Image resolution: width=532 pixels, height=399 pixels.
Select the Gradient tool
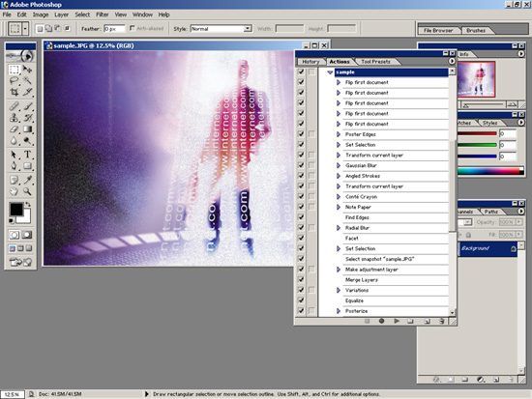[x=27, y=129]
